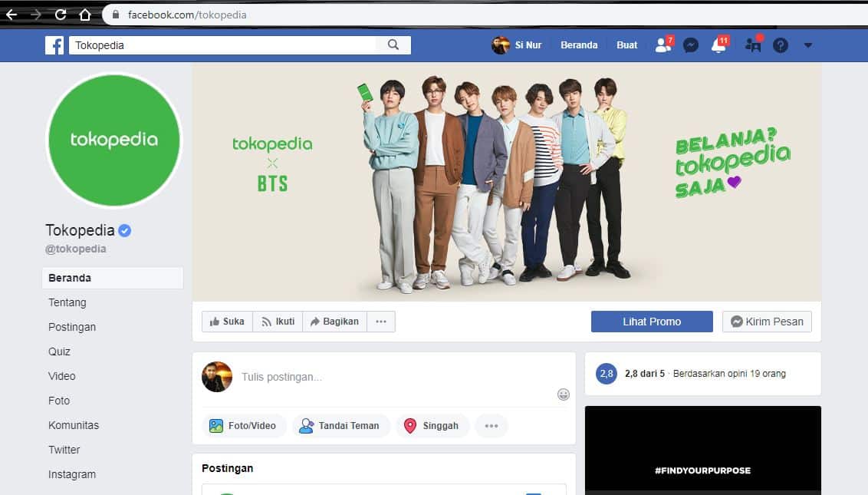Open friend requests icon with 7 badge

664,45
